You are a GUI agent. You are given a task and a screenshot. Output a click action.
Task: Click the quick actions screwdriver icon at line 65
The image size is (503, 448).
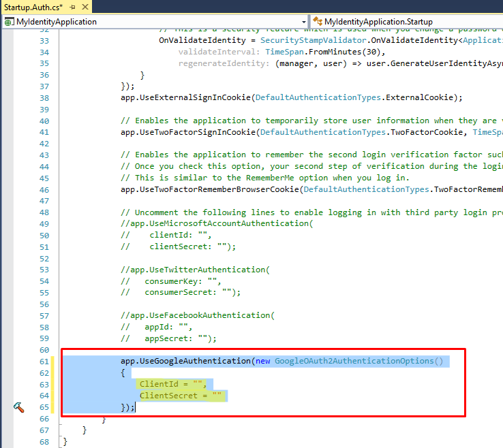click(x=18, y=407)
